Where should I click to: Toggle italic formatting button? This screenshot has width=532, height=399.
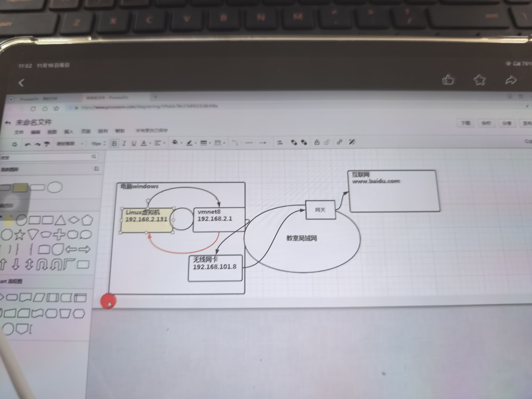[124, 144]
